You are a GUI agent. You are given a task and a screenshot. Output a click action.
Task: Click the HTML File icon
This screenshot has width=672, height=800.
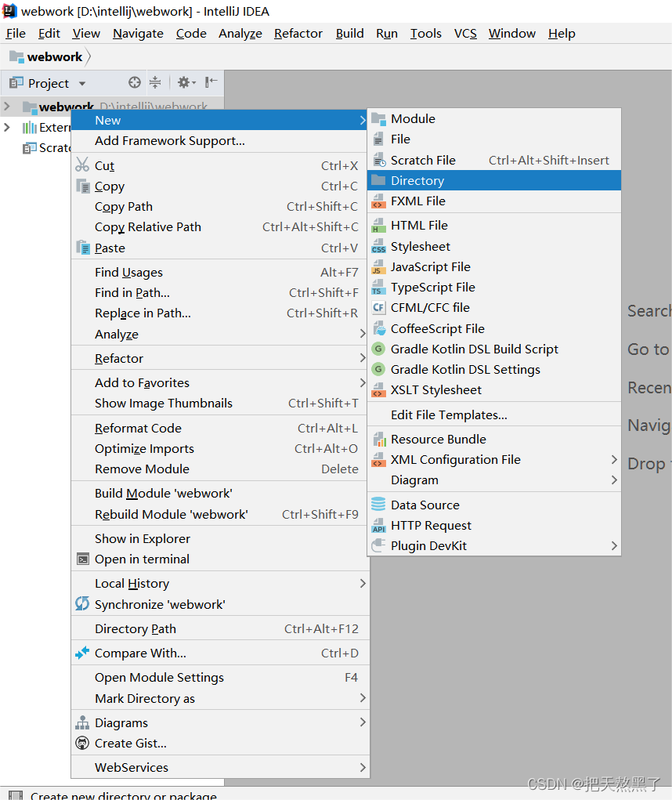click(x=378, y=225)
